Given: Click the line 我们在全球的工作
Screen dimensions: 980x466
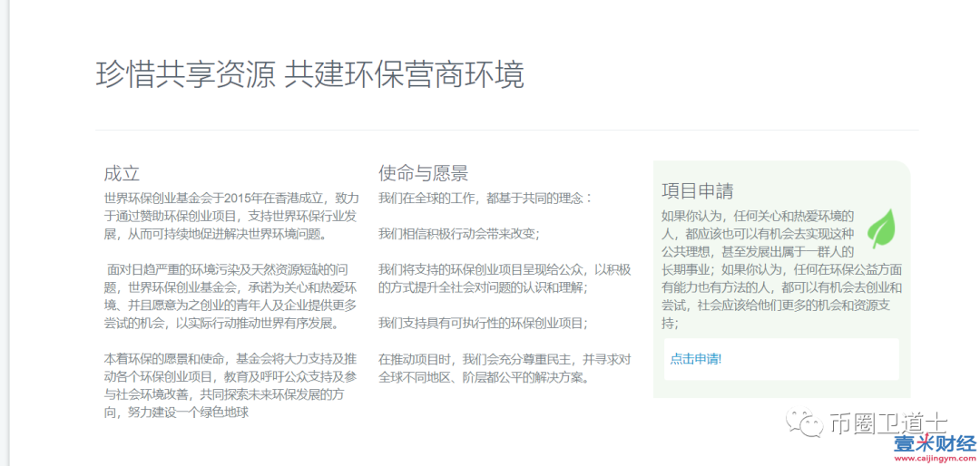Looking at the screenshot, I should click(x=485, y=198).
